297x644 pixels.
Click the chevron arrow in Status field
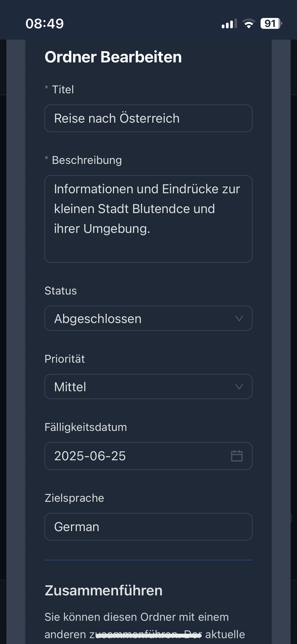pos(239,319)
